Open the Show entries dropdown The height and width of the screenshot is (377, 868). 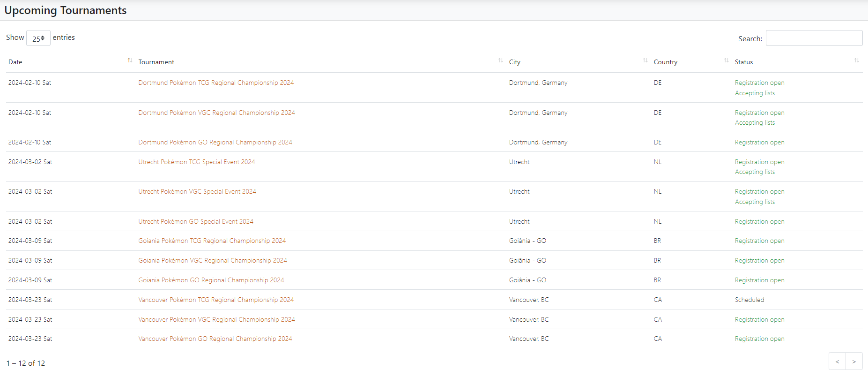[x=38, y=38]
